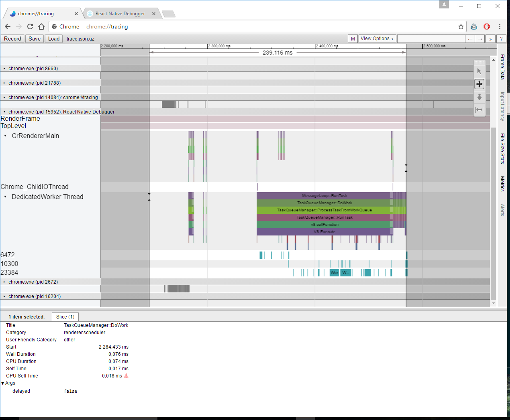510x420 pixels.
Task: Select the V8.Execute slice
Action: pyautogui.click(x=324, y=232)
